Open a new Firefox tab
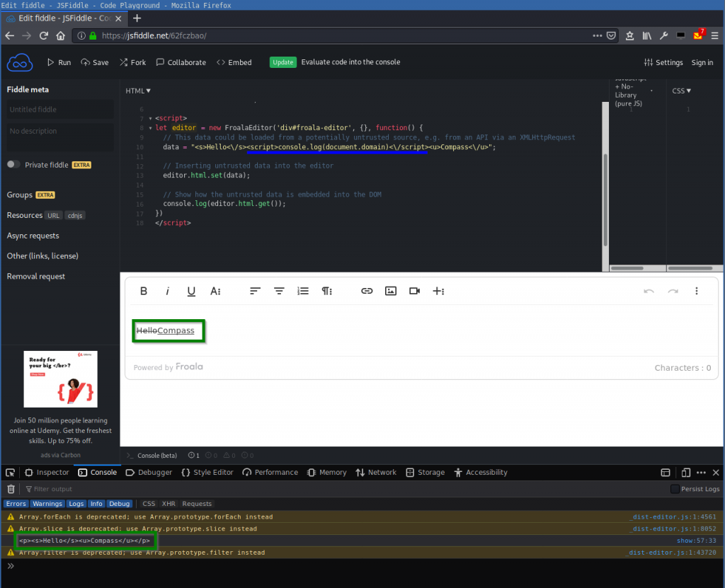Viewport: 725px width, 588px height. point(137,18)
